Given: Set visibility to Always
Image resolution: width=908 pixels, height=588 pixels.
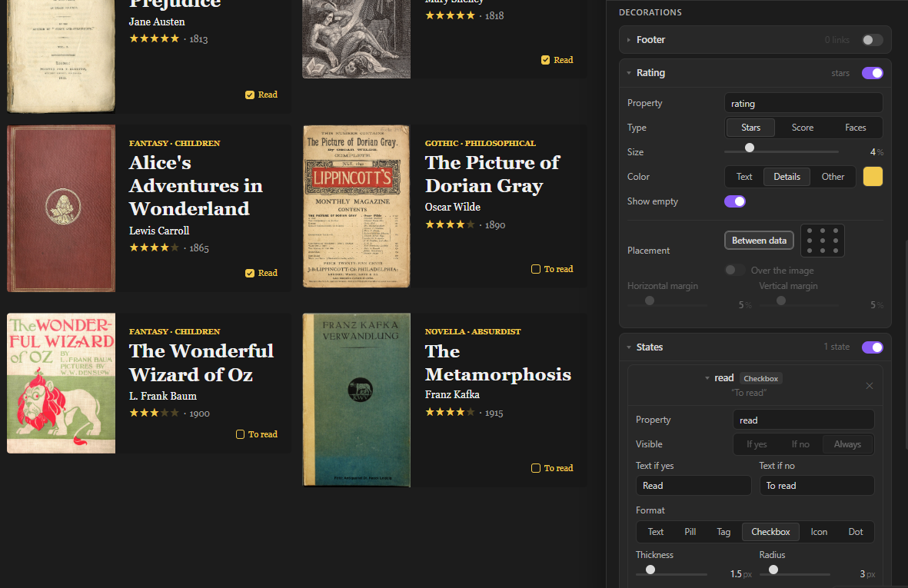Looking at the screenshot, I should point(847,444).
